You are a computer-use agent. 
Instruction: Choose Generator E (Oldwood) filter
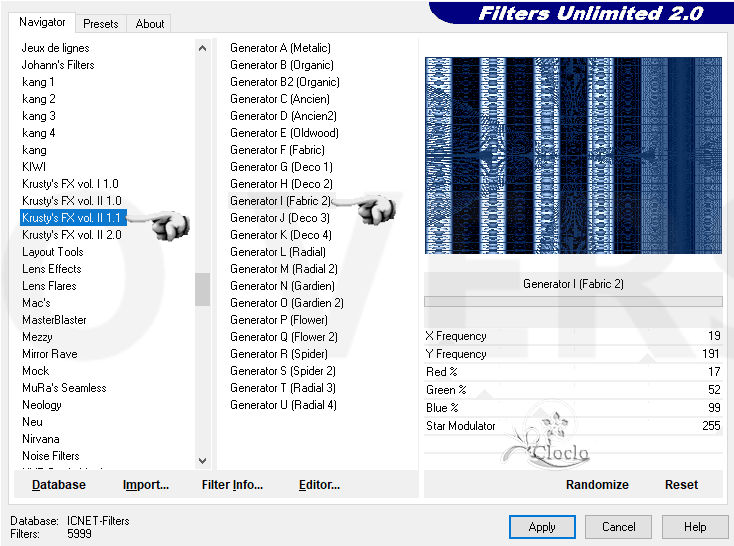284,133
